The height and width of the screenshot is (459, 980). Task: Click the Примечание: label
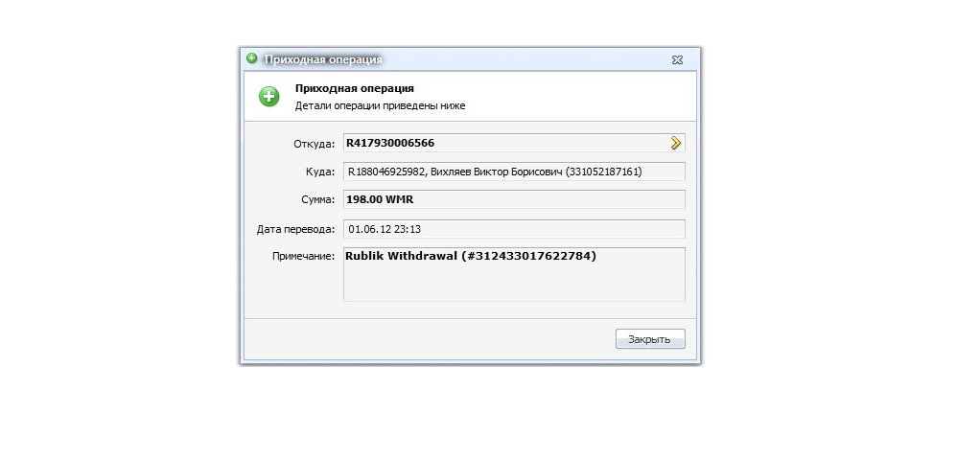pos(304,256)
